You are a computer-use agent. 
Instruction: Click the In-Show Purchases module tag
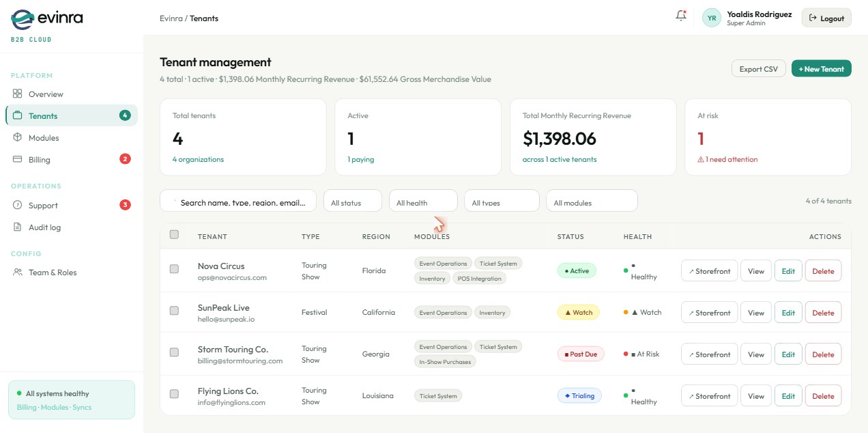[445, 362]
